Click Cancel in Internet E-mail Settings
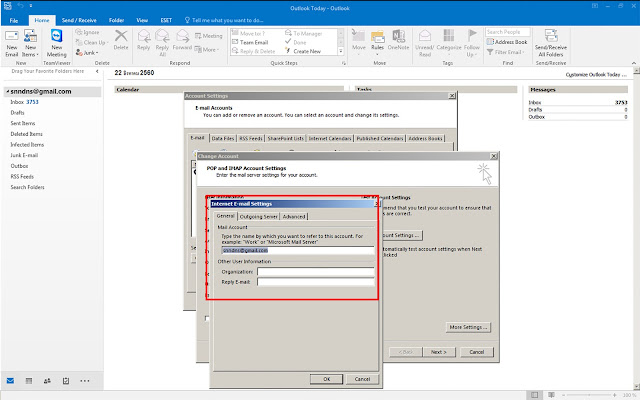 tap(362, 379)
